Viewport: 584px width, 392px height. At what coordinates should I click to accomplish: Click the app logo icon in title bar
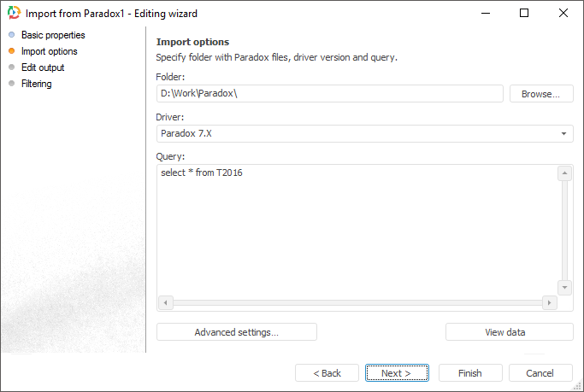pyautogui.click(x=14, y=14)
